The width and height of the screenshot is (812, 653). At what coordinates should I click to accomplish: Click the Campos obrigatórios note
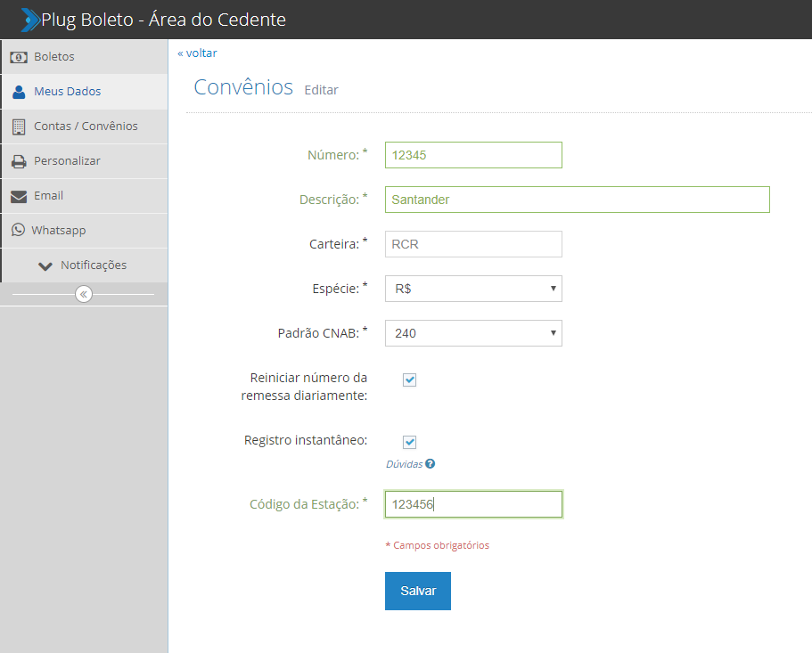pyautogui.click(x=437, y=545)
